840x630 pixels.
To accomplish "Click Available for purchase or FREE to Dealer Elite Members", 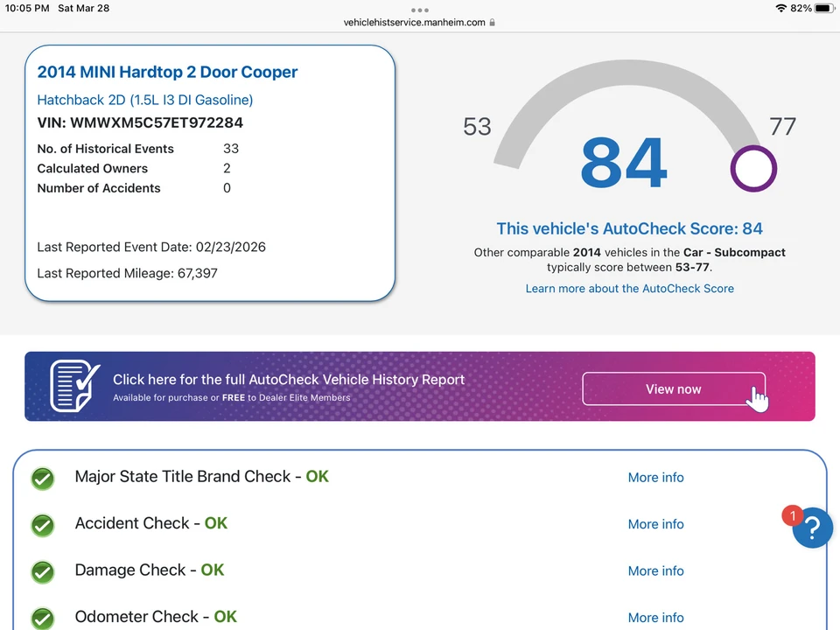I will pos(231,397).
